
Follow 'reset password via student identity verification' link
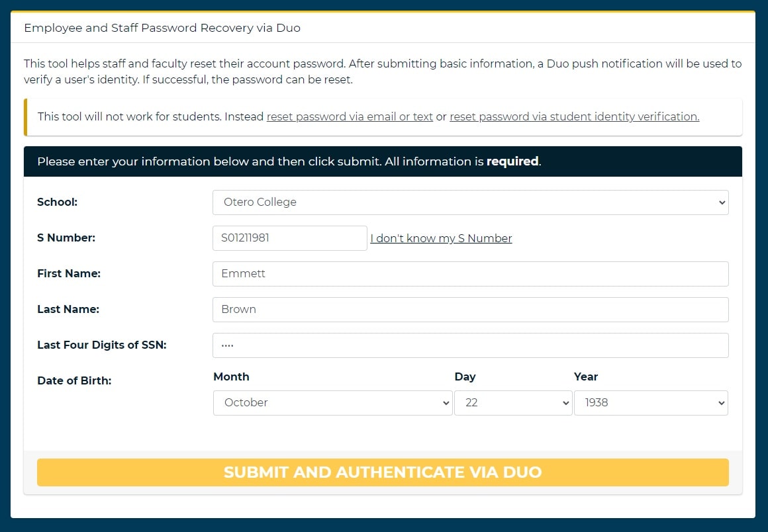click(x=575, y=116)
